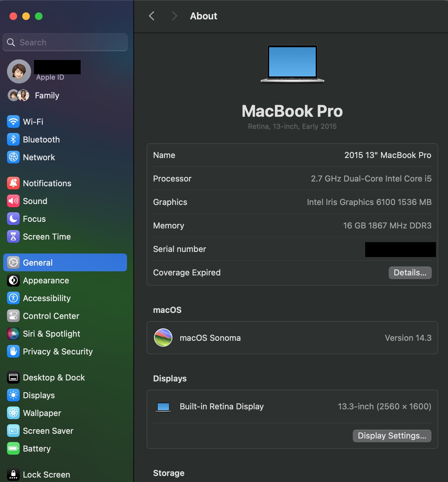Select 'Wallpaper' label in sidebar
This screenshot has width=448, height=482.
click(x=42, y=413)
